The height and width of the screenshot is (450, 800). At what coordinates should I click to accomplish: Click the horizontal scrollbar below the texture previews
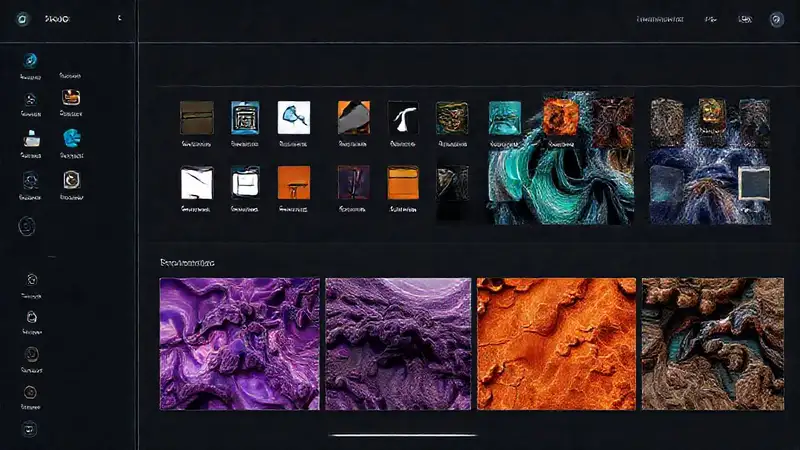[x=403, y=435]
